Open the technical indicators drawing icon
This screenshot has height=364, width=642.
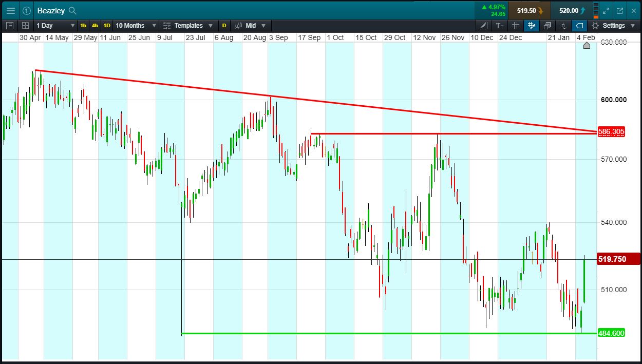[484, 25]
